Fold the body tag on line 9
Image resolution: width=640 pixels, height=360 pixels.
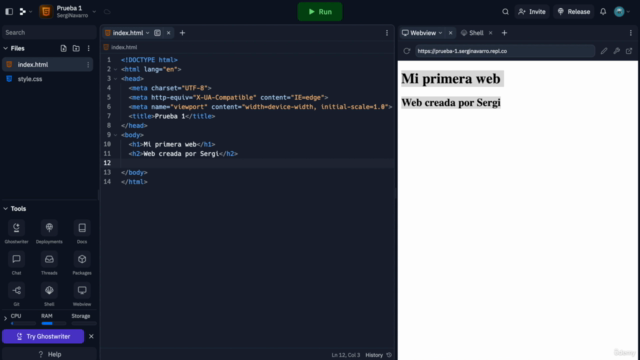116,135
